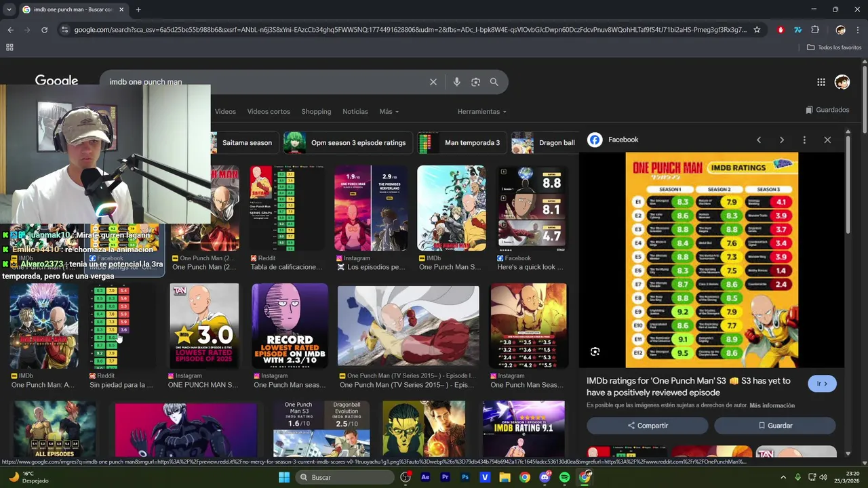Open Más información copyright link
868x488 pixels.
coord(772,405)
